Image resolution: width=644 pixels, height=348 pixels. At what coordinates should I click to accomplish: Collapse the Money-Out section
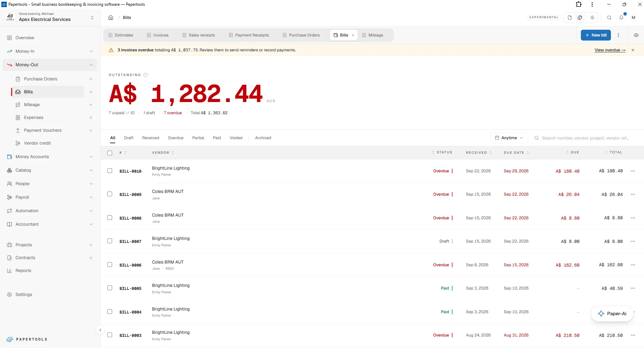click(50, 65)
